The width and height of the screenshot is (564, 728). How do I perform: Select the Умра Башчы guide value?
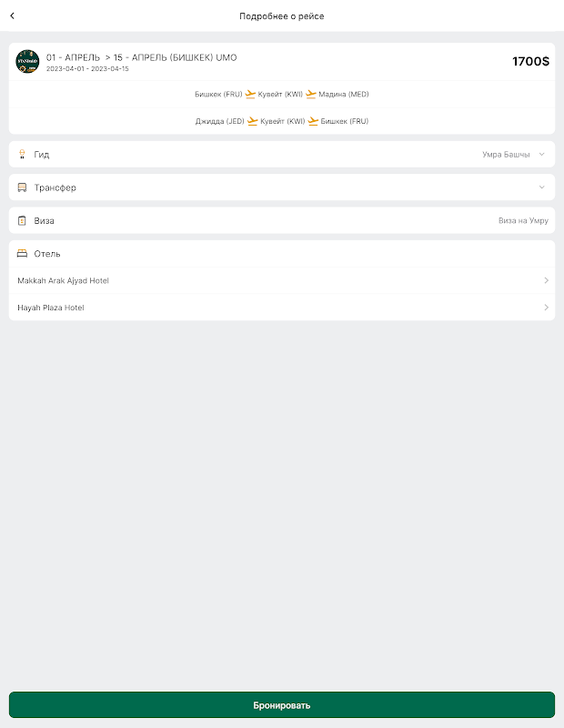(505, 155)
